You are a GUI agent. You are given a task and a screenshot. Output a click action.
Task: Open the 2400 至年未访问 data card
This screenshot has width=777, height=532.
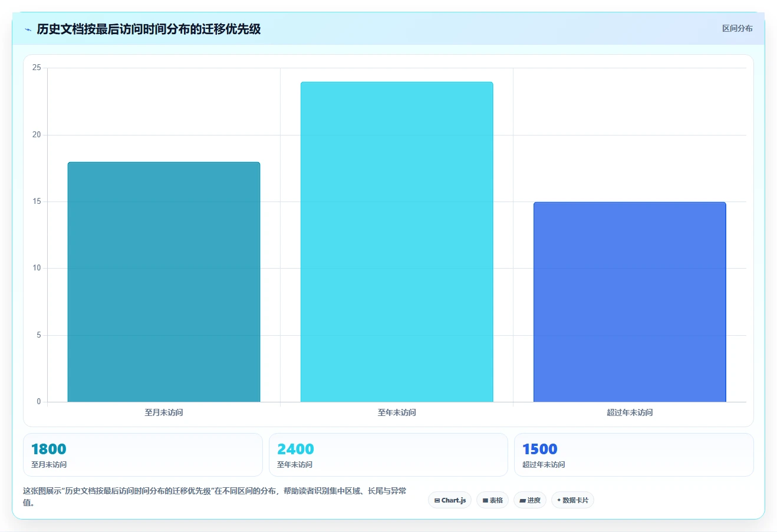pos(388,455)
